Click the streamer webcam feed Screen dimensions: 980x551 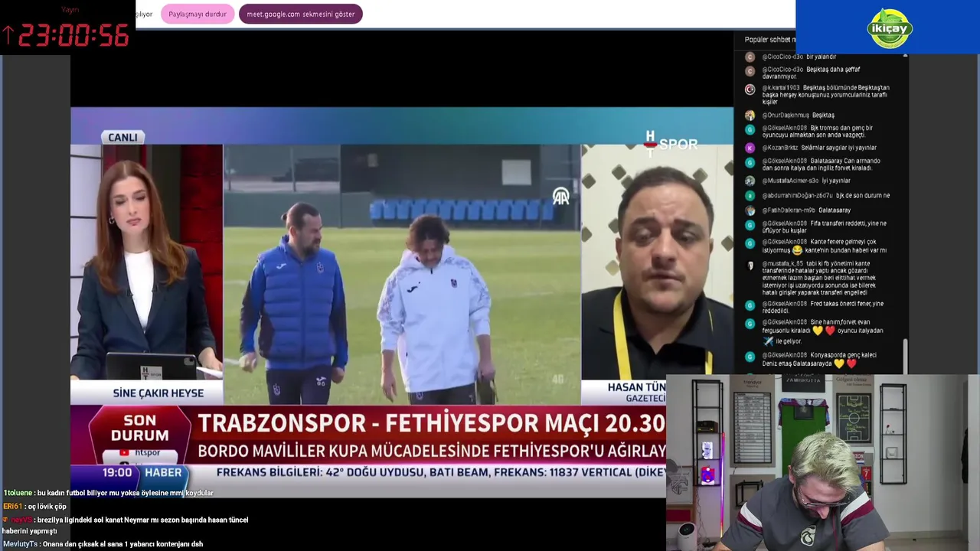(823, 462)
